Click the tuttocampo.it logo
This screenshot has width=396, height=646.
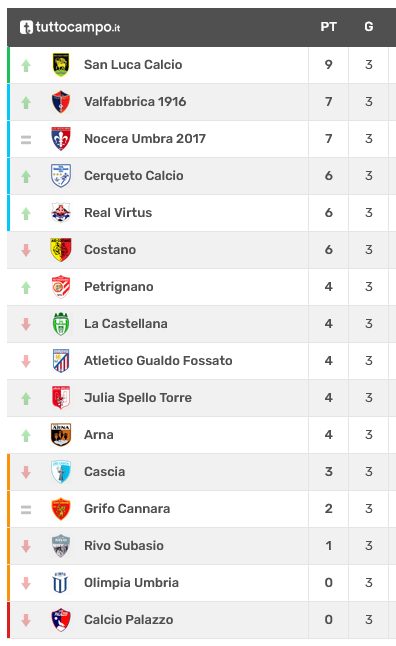[70, 27]
